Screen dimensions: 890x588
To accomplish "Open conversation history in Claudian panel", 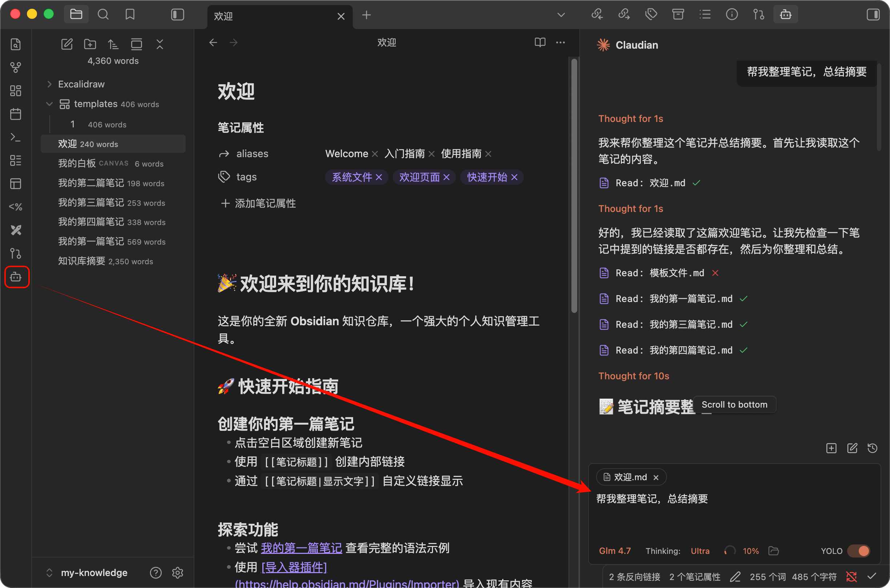I will coord(872,448).
